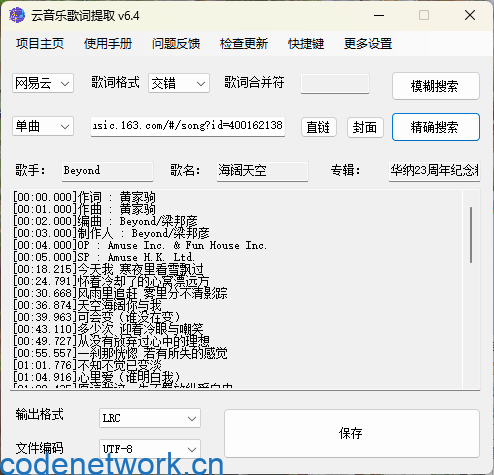Close the 云音乐歌词提取 window
Viewport: 494px width, 475px height.
[470, 15]
